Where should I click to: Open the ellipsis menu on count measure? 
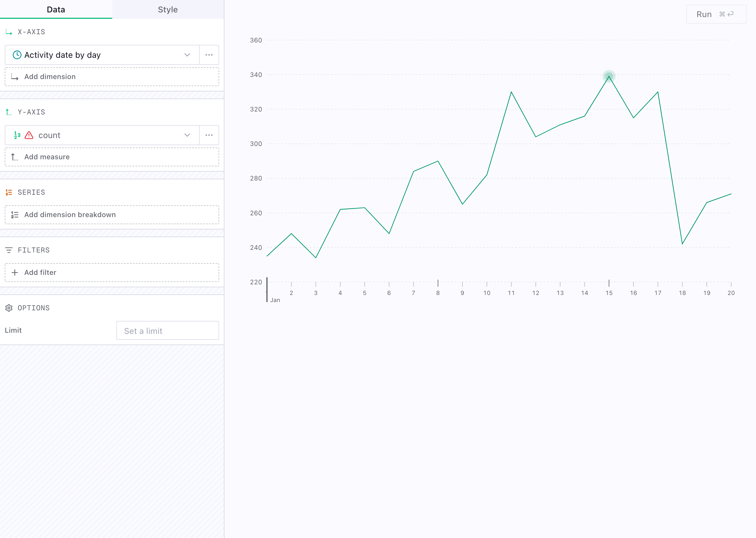[209, 135]
